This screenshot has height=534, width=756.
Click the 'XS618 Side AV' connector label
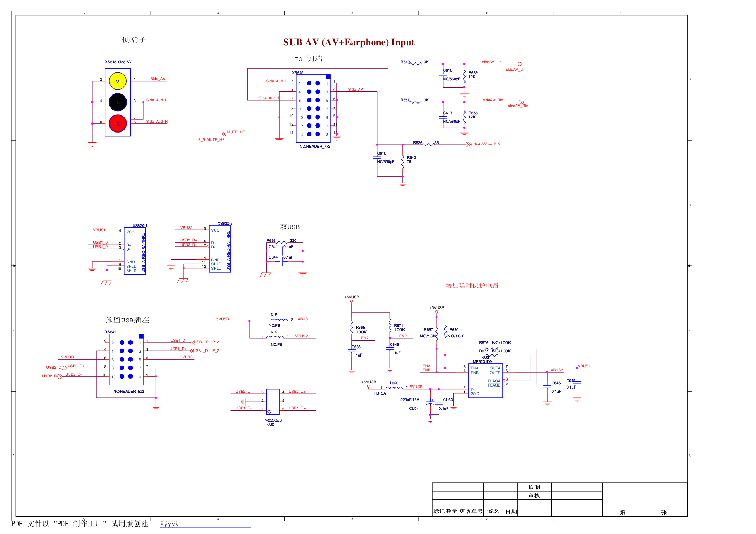118,62
